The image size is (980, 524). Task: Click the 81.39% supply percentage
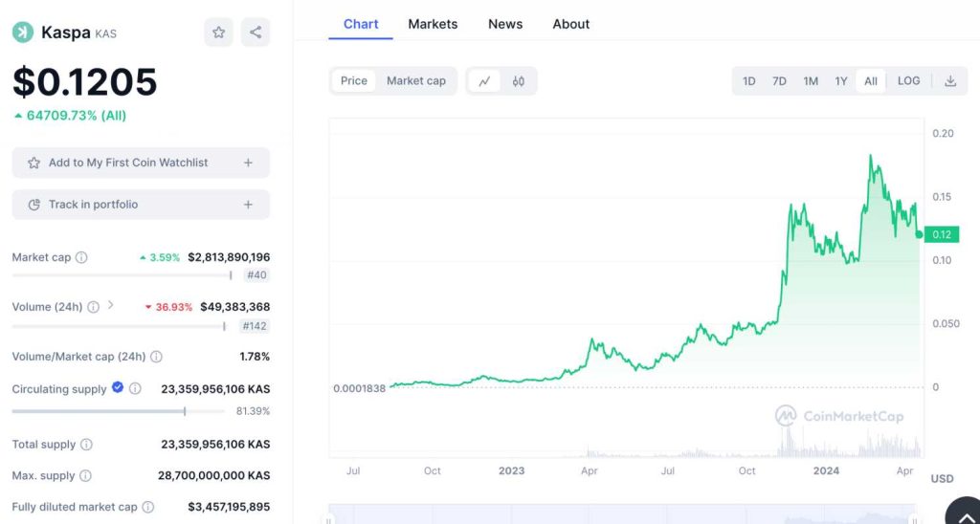(253, 411)
